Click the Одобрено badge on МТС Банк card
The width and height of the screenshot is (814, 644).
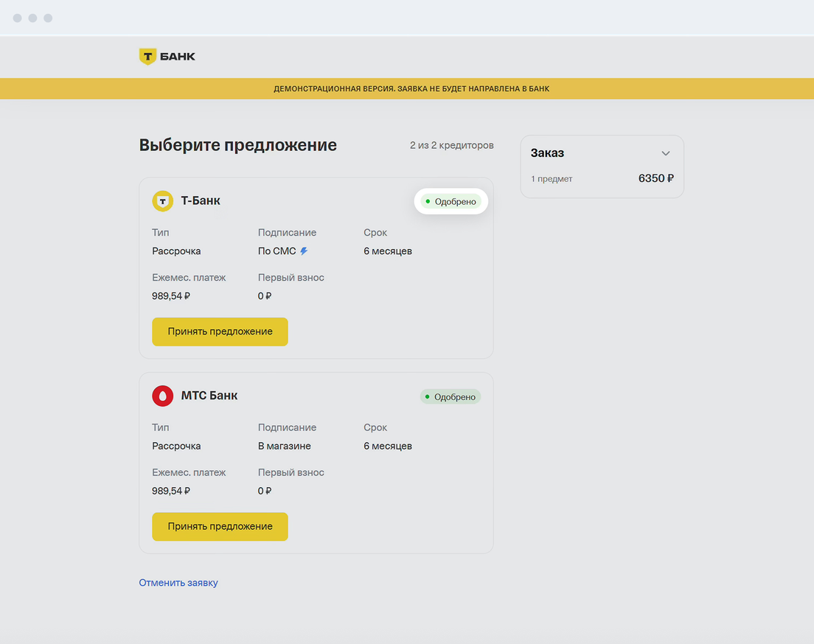coord(451,397)
